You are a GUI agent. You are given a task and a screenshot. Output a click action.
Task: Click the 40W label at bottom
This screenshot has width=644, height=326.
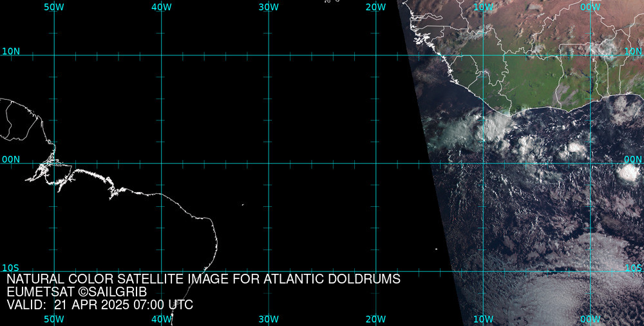click(x=162, y=319)
